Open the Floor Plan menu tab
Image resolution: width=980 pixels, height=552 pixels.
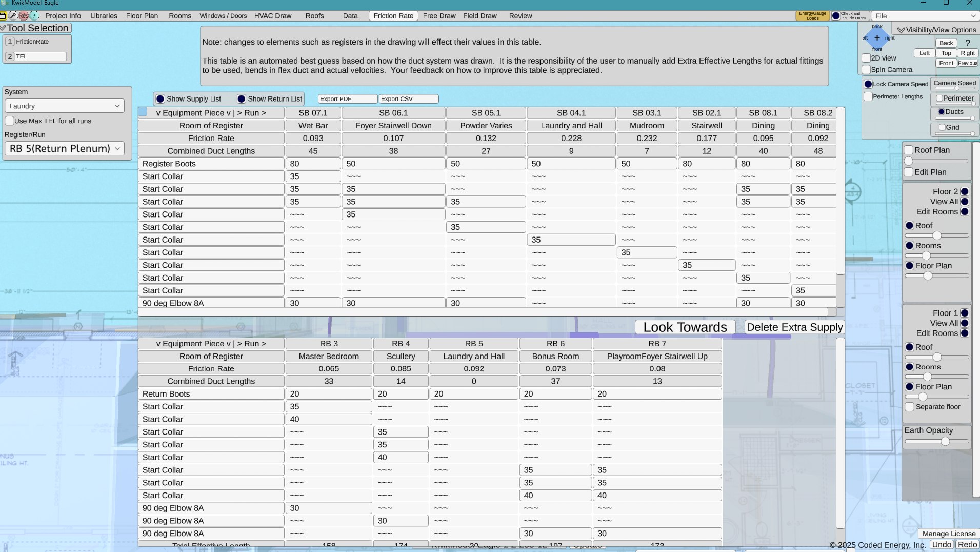(x=142, y=16)
